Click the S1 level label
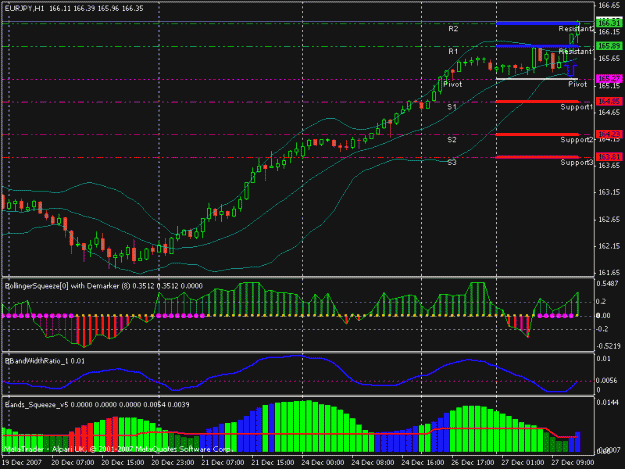This screenshot has width=625, height=469. (452, 107)
